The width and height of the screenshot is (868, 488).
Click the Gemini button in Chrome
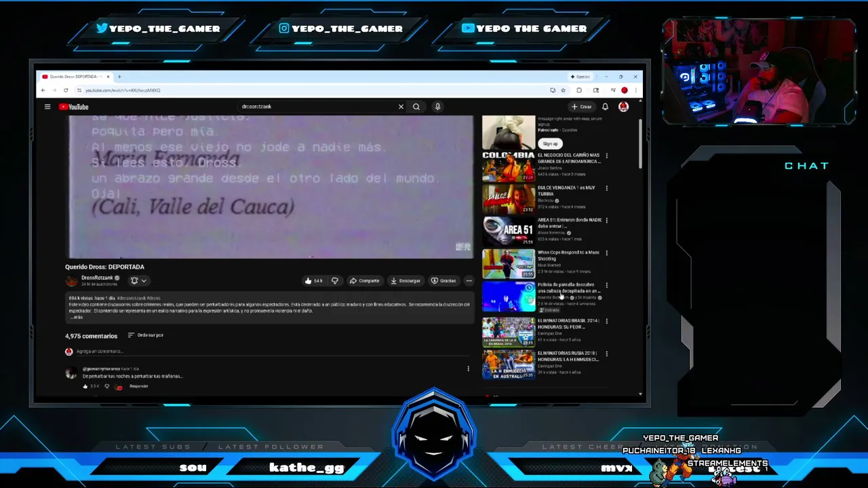click(581, 77)
